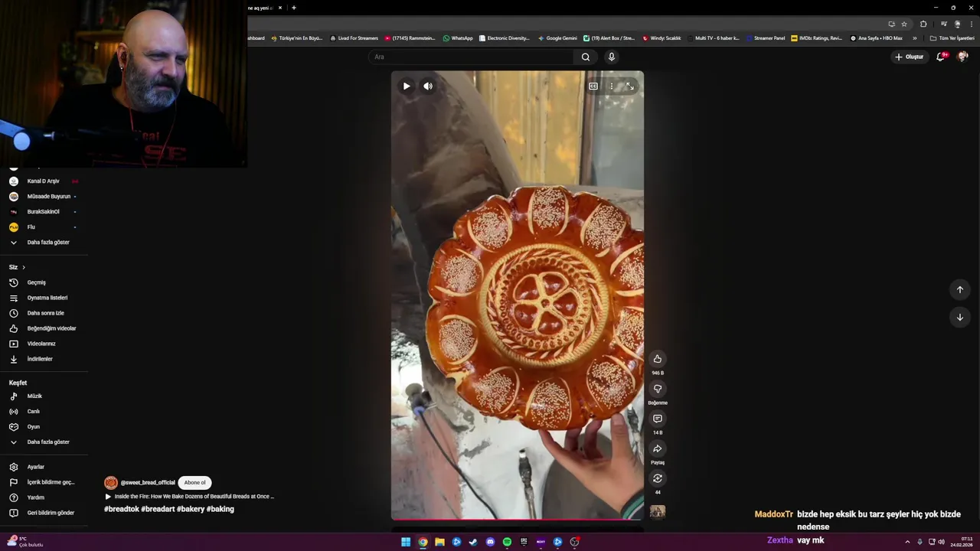Open the Chrome three-dot menu
Viewport: 980px width, 551px height.
972,24
